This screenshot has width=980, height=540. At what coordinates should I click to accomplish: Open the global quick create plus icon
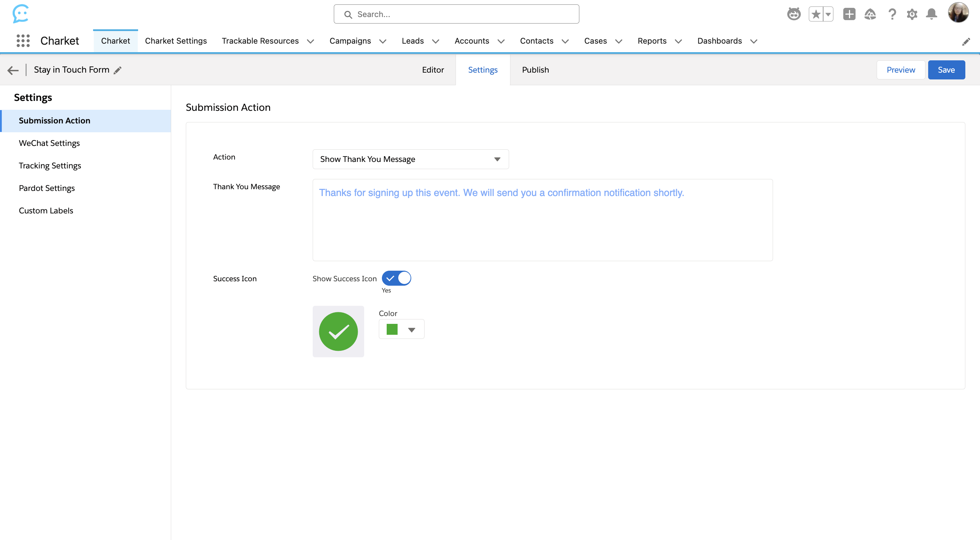849,14
